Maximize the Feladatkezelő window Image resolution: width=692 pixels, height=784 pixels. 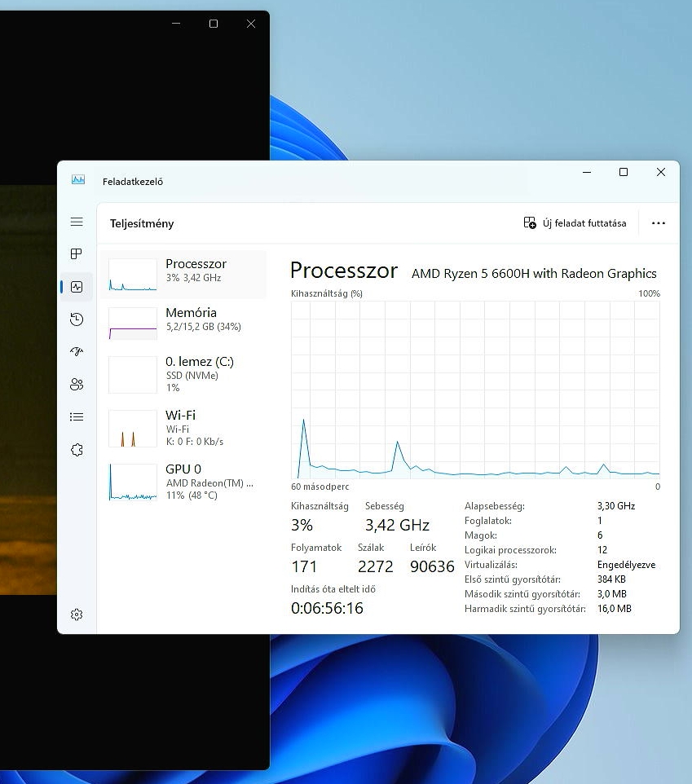[x=624, y=172]
